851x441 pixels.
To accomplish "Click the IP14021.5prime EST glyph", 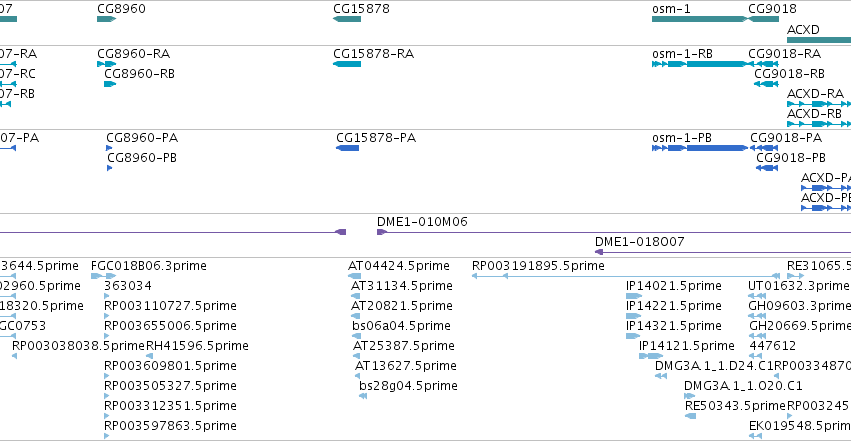I will pyautogui.click(x=634, y=296).
